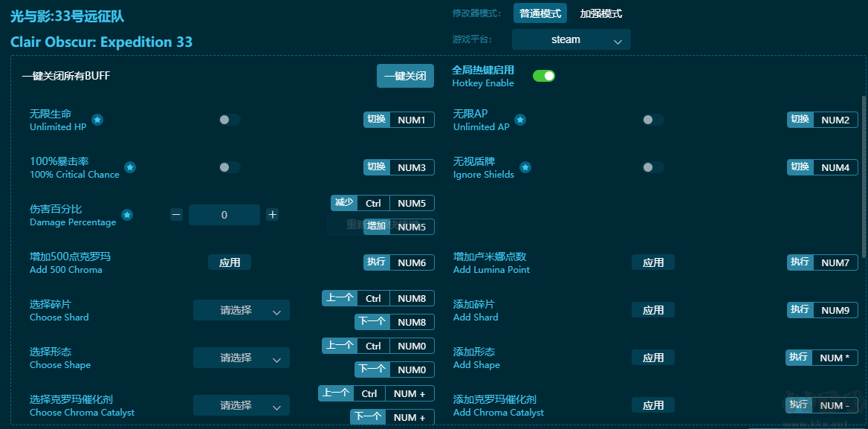Click the Damage Percentage value field
The height and width of the screenshot is (429, 868).
coord(224,215)
